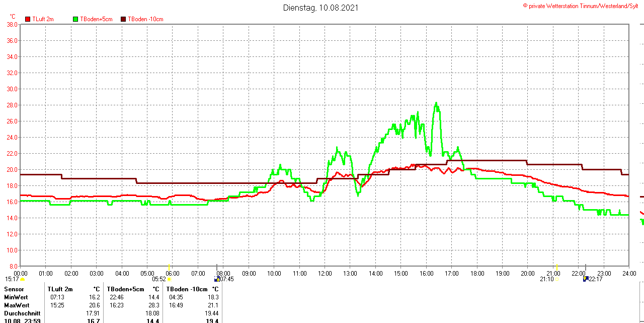Click the TBoden+5cm max value 28.3
This screenshot has width=644, height=323.
point(153,305)
